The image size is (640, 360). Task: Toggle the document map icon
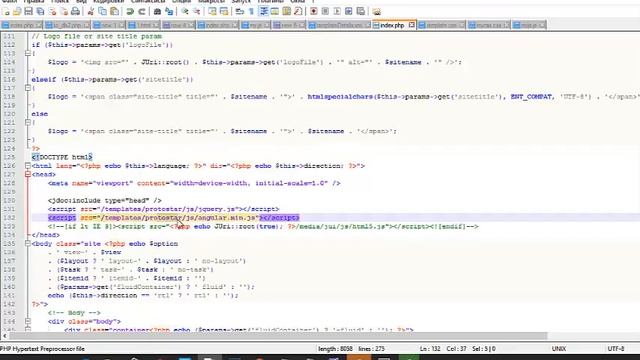(287, 11)
